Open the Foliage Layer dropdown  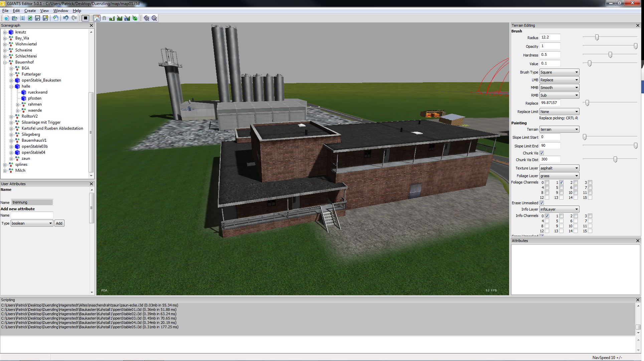click(559, 176)
